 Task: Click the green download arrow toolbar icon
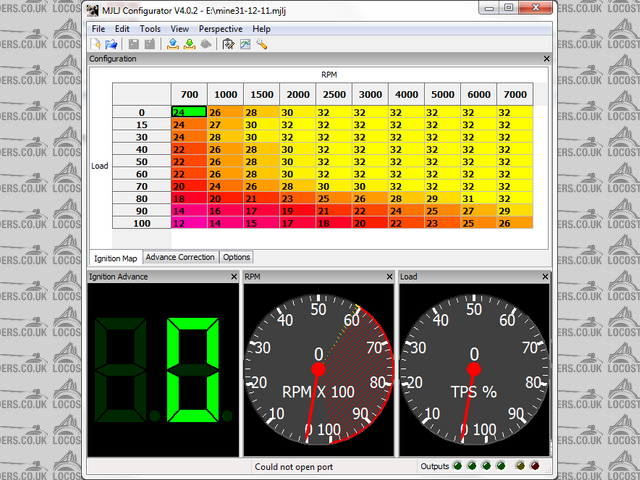point(189,44)
